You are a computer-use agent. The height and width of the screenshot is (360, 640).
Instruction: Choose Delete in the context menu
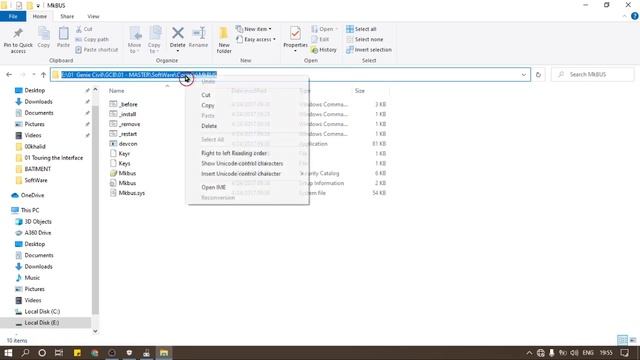coord(209,126)
